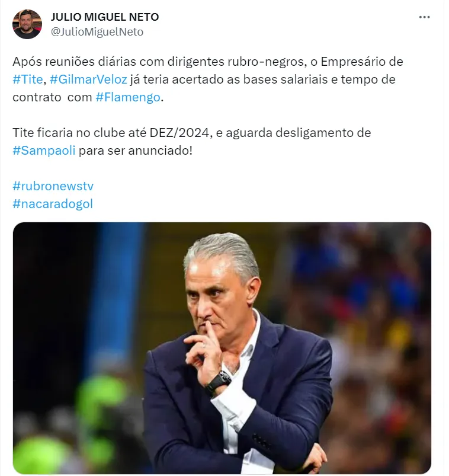The width and height of the screenshot is (449, 476).
Task: Open the #Tite hashtag
Action: pos(28,79)
